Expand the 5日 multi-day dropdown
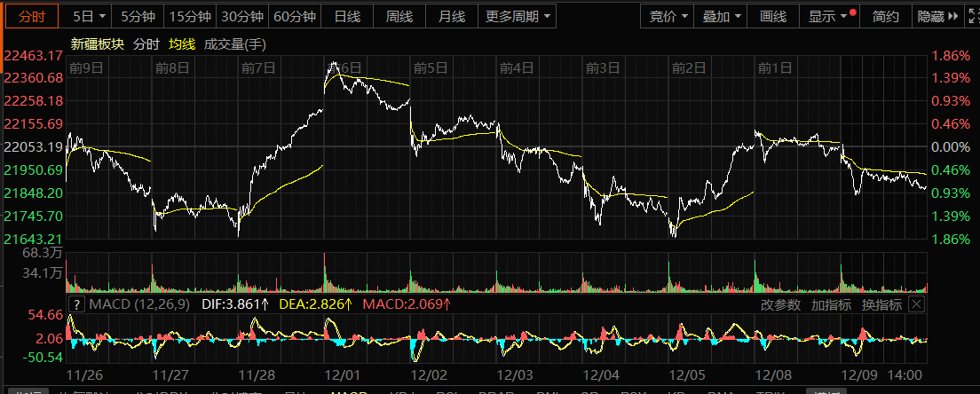 [x=89, y=17]
